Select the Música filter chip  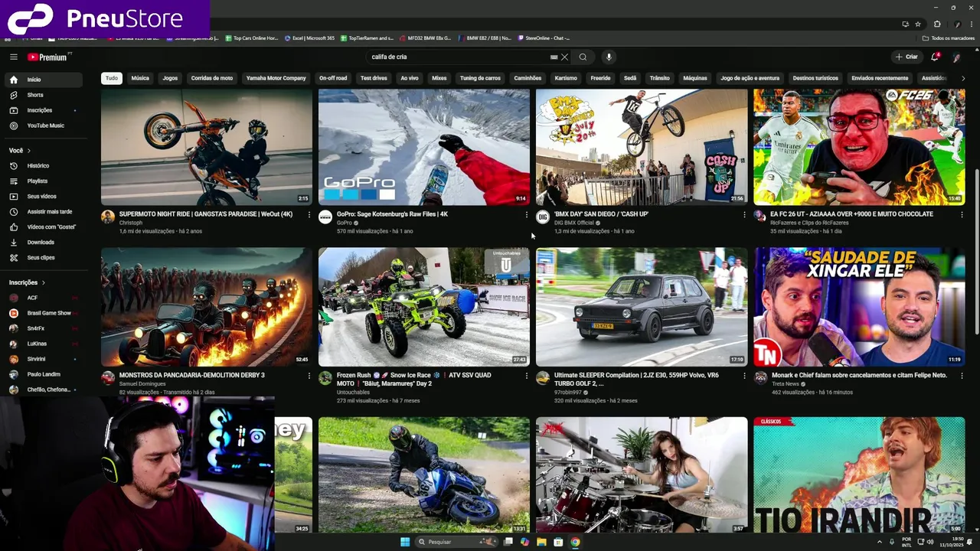pos(140,78)
